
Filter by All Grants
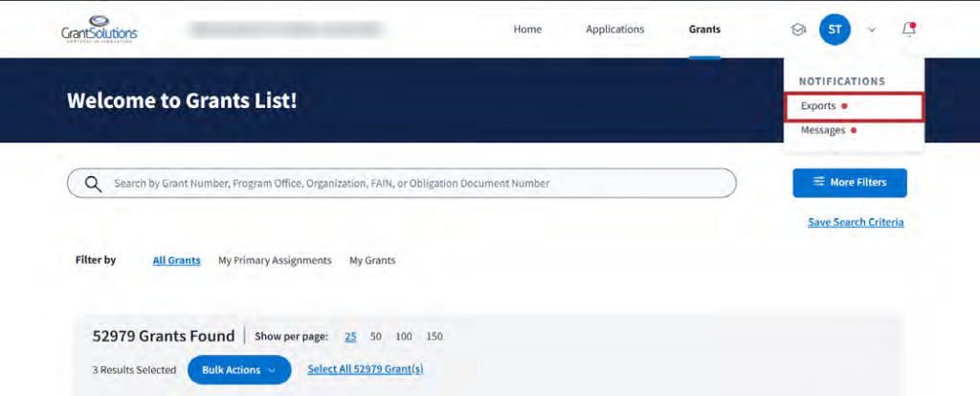point(176,260)
